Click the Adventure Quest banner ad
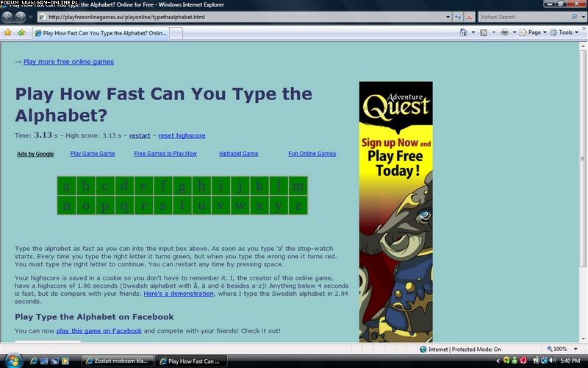Image resolution: width=588 pixels, height=368 pixels. [395, 211]
